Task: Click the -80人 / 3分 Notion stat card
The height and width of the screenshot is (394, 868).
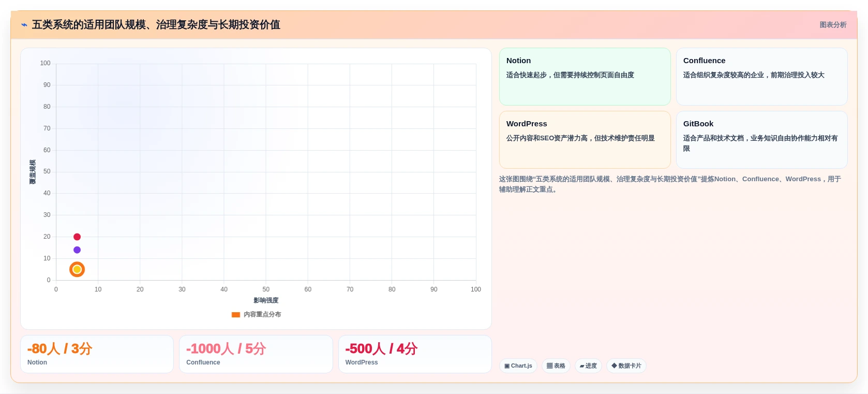Action: coord(97,354)
